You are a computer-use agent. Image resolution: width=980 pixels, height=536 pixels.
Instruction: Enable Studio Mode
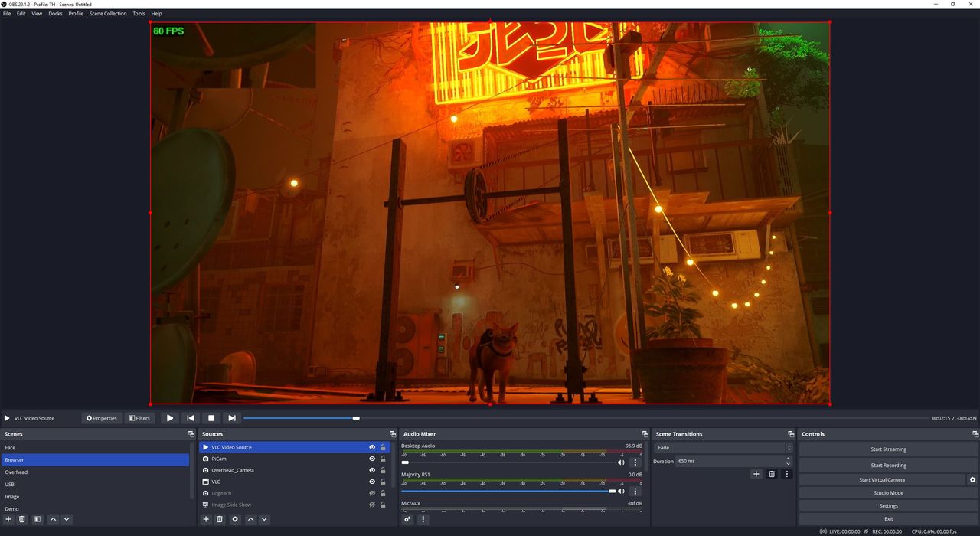[x=888, y=493]
